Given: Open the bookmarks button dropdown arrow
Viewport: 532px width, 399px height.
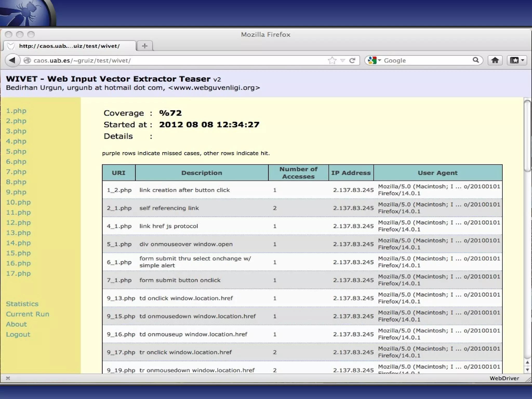Looking at the screenshot, I should [x=523, y=60].
